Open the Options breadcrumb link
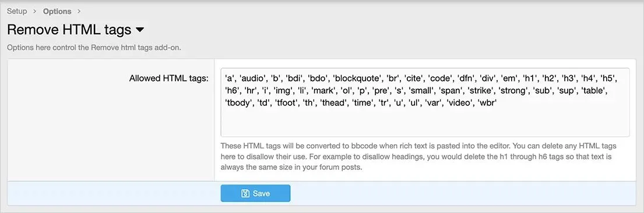 [x=57, y=12]
